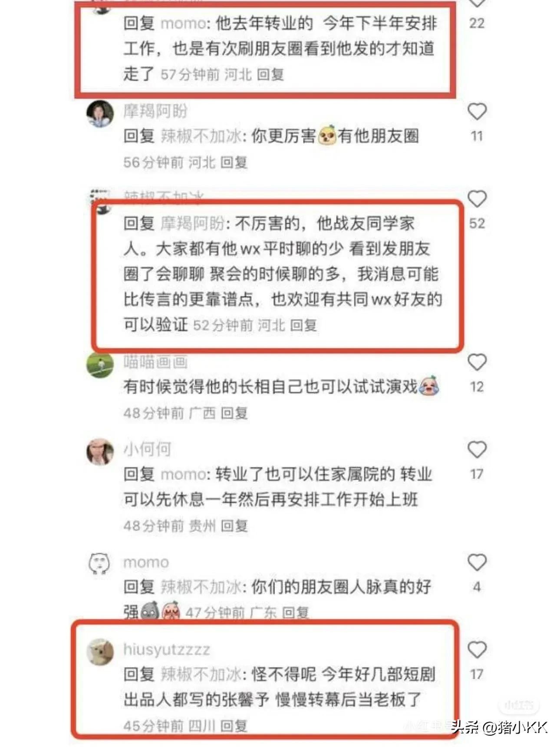Like 喵喵画画's comment about acting
The width and height of the screenshot is (560, 747).
click(x=477, y=362)
